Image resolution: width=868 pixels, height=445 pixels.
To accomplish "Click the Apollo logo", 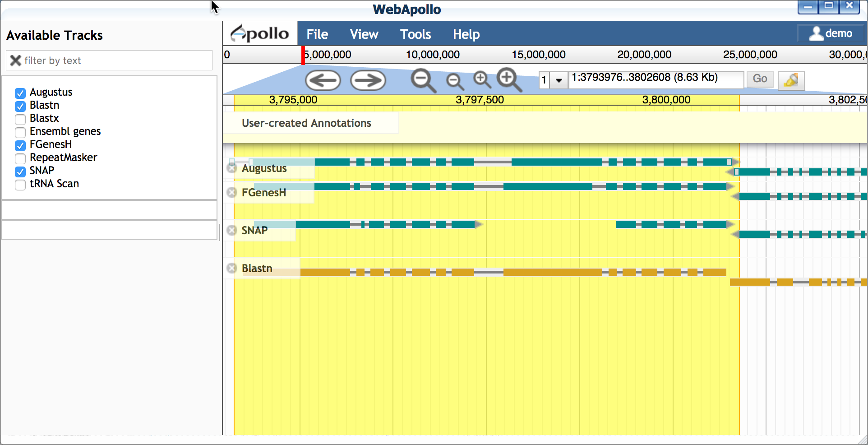I will coord(260,33).
